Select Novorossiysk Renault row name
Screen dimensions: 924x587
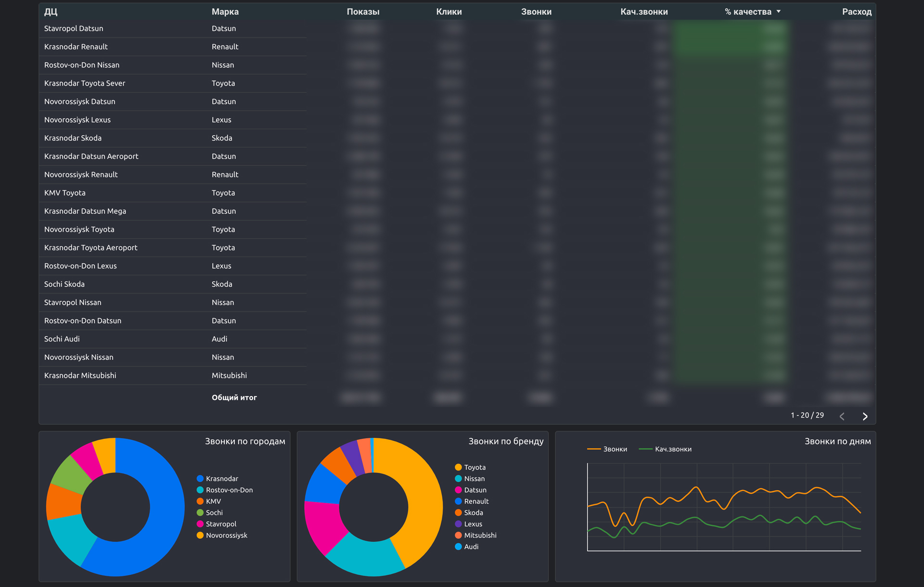click(x=81, y=175)
